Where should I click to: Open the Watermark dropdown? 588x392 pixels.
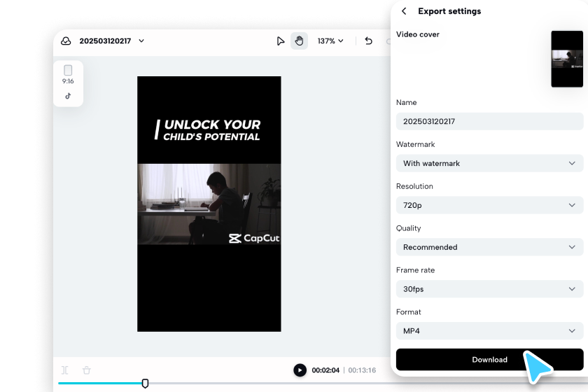[x=490, y=163]
